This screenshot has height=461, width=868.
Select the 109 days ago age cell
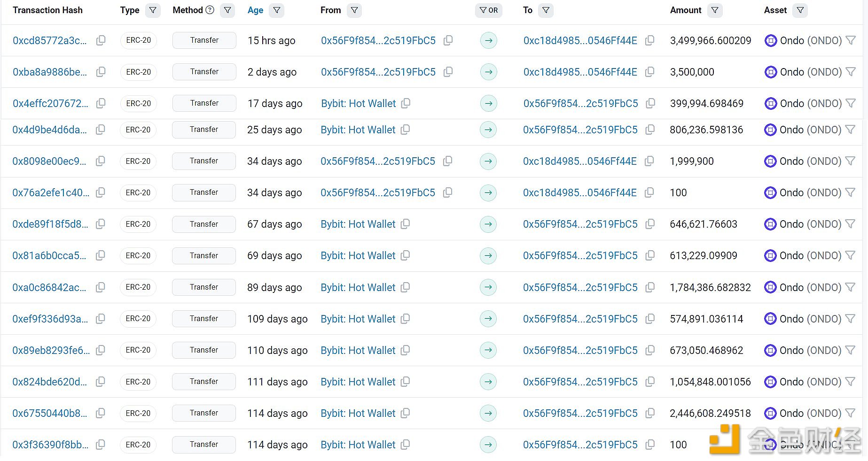[x=277, y=319]
